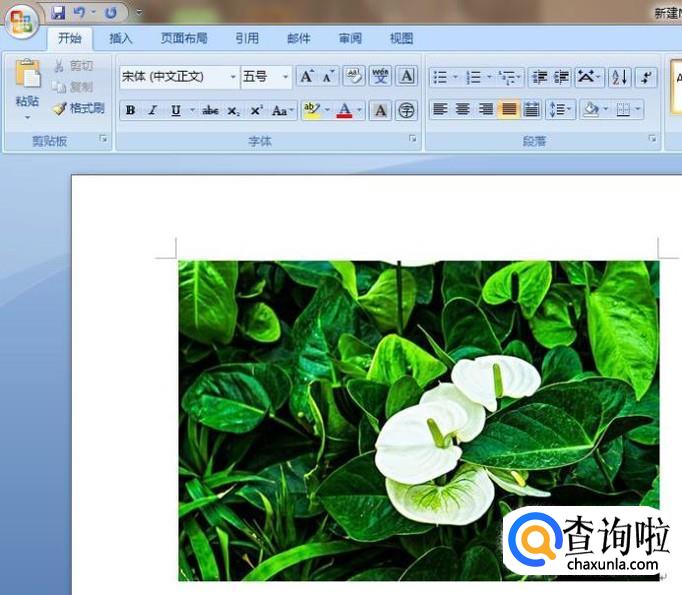
Task: Click the Format Painter brush icon
Action: pyautogui.click(x=60, y=108)
